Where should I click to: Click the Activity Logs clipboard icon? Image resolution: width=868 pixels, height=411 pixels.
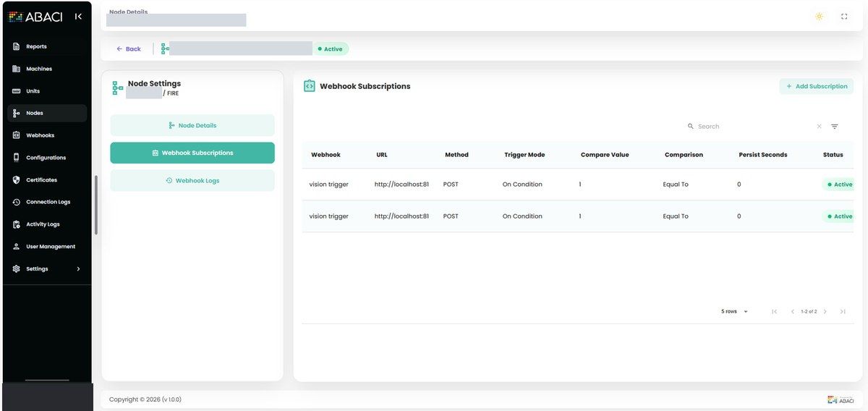pos(16,224)
